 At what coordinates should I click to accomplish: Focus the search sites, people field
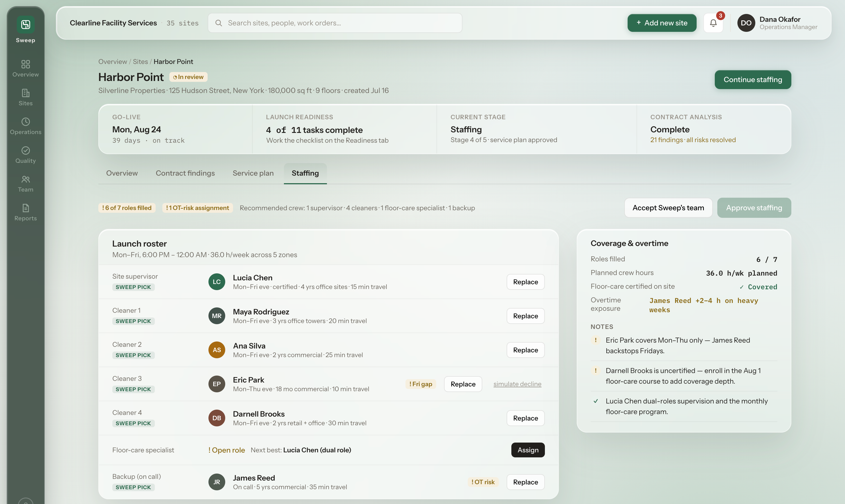335,23
